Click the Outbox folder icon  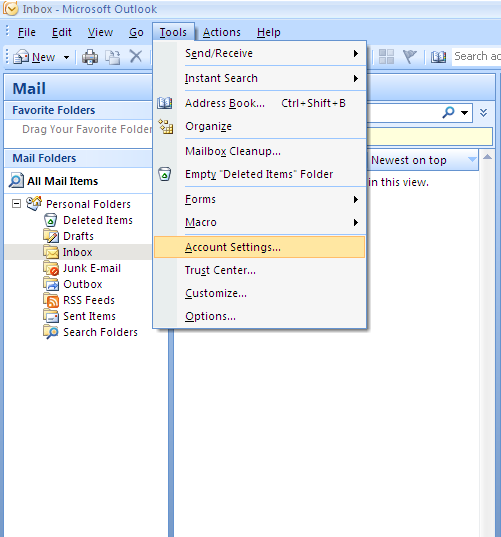pyautogui.click(x=51, y=284)
